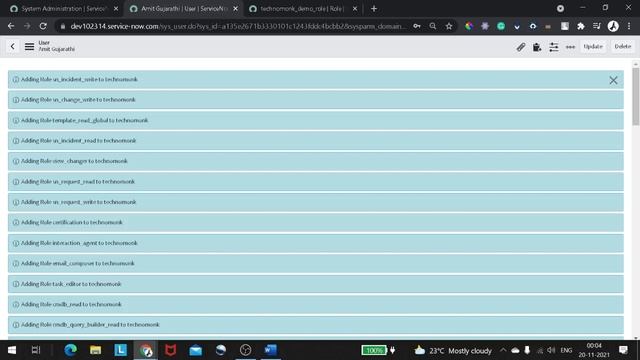The image size is (640, 360).
Task: Click 'Adding Role sn_incident_read to technomonk' message
Action: (316, 141)
